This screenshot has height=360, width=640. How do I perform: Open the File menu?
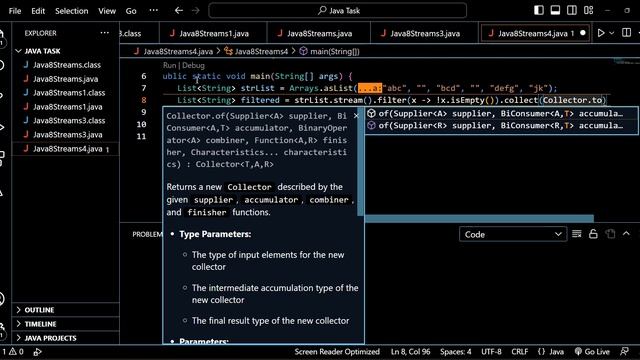click(15, 11)
